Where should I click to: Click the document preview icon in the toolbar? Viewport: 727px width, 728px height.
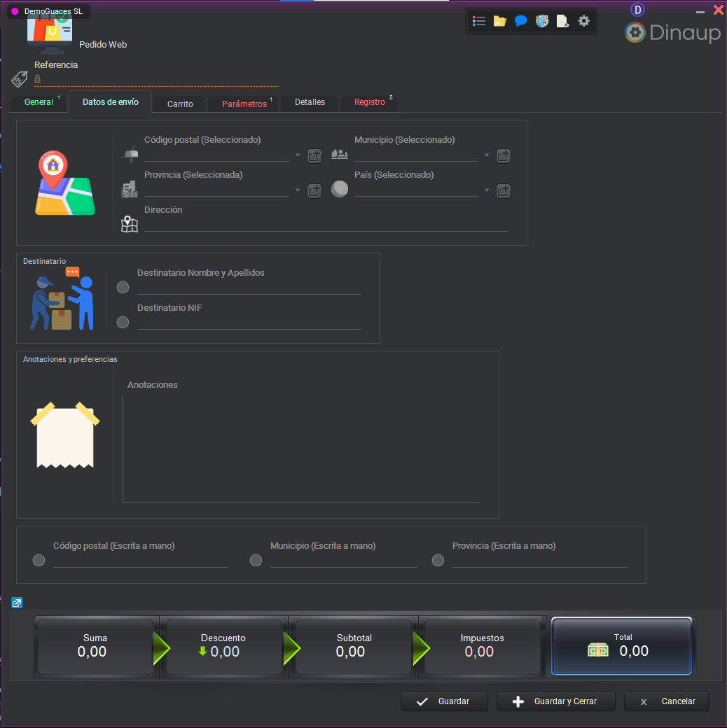click(562, 21)
